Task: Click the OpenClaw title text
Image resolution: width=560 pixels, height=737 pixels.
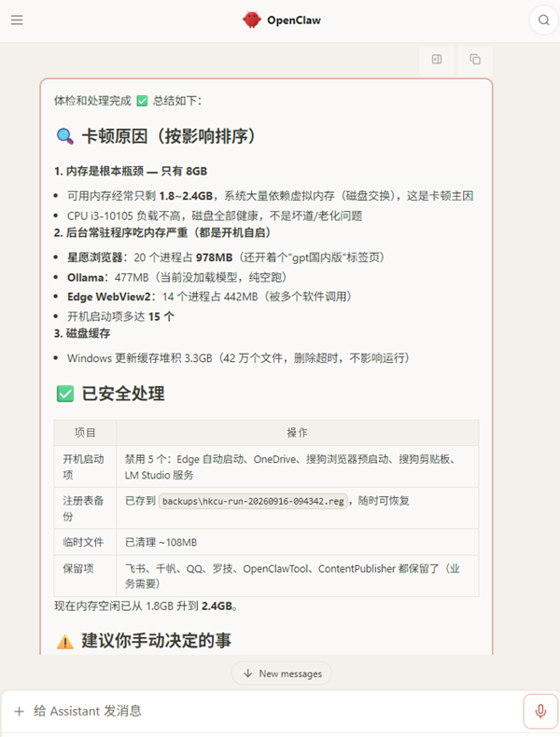Action: point(294,21)
